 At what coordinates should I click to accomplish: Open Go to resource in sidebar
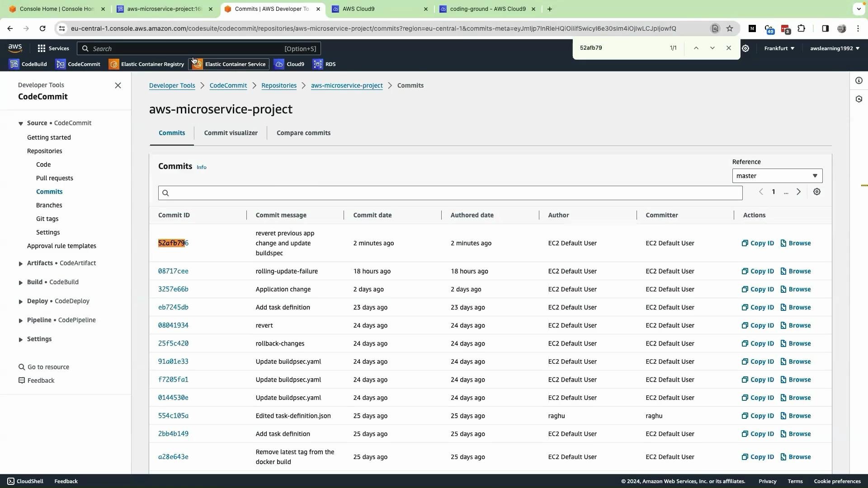(x=44, y=367)
